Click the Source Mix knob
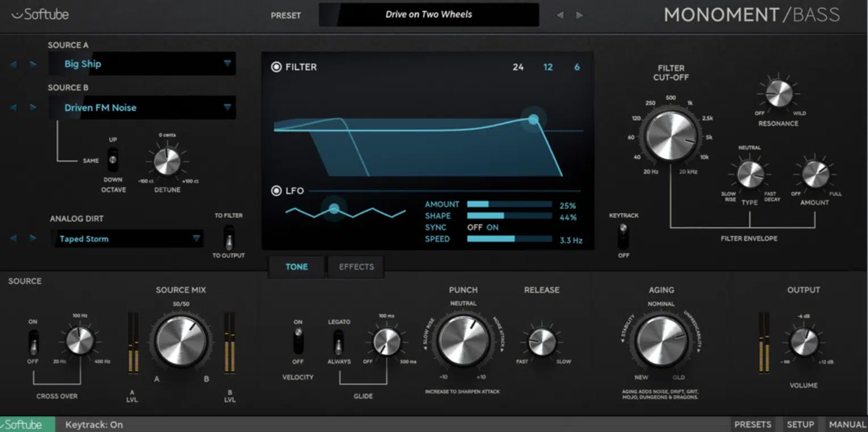This screenshot has width=868, height=432. tap(181, 341)
